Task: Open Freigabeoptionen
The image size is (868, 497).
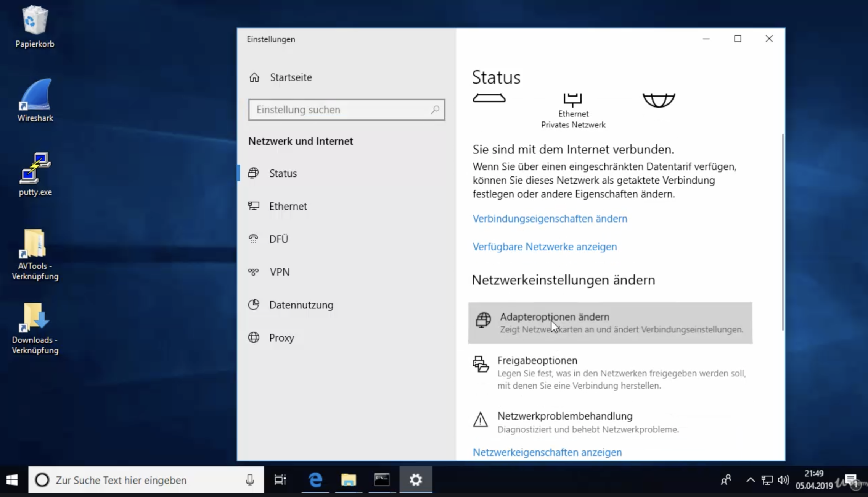Action: point(610,373)
